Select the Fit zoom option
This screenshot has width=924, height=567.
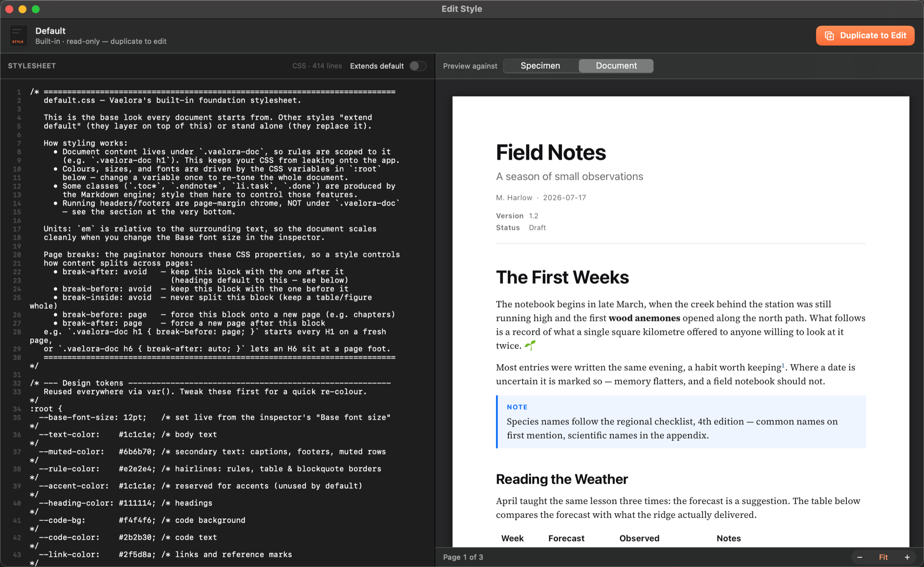pyautogui.click(x=883, y=557)
